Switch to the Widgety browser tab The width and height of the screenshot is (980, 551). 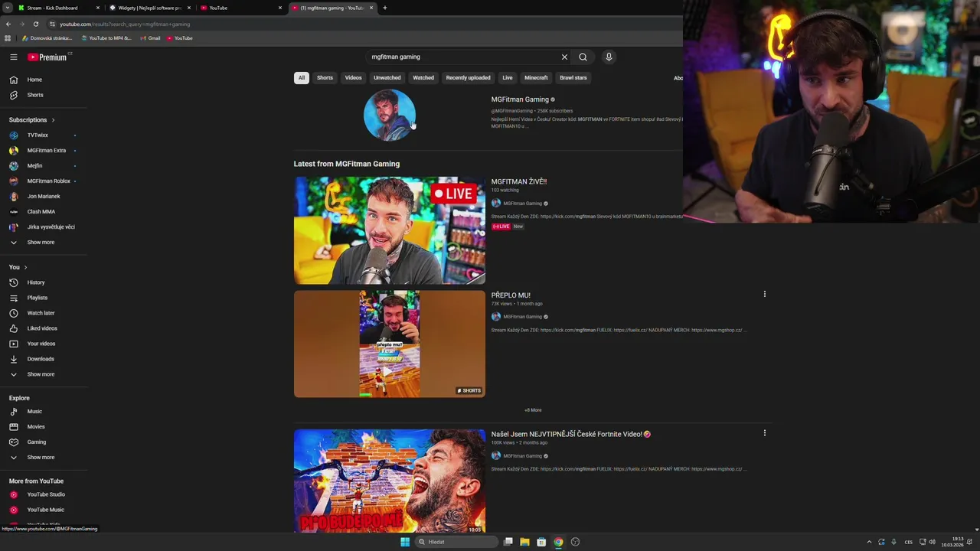click(x=149, y=8)
